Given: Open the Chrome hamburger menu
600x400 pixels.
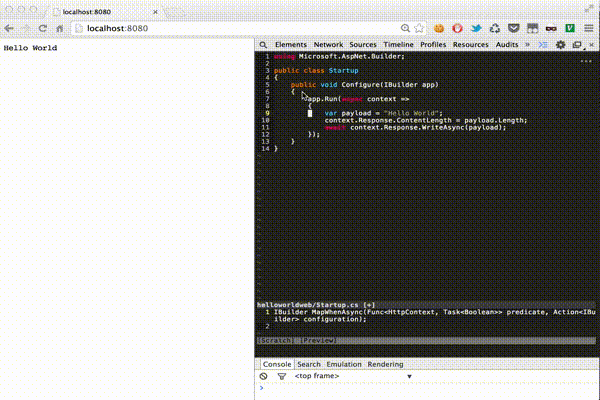Looking at the screenshot, I should [589, 28].
